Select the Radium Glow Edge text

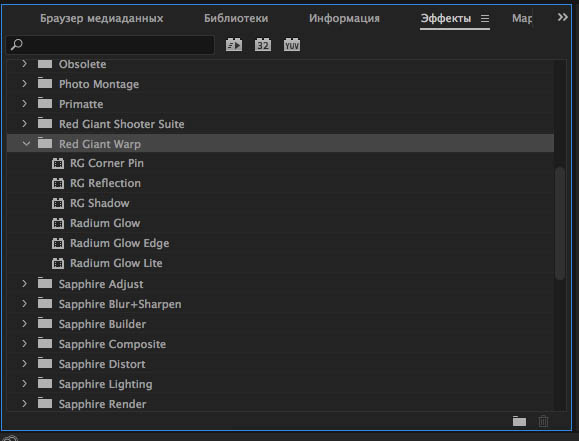click(120, 243)
